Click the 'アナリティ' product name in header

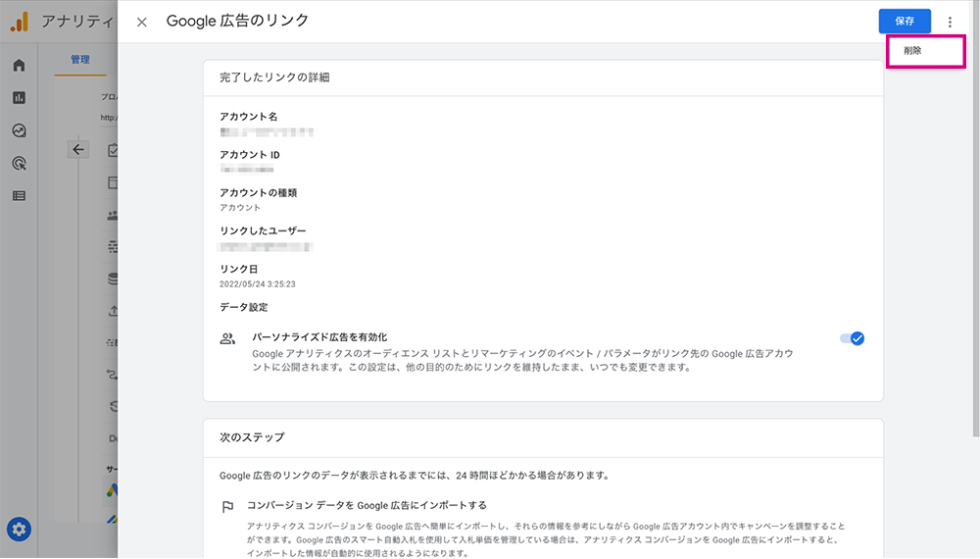[77, 22]
